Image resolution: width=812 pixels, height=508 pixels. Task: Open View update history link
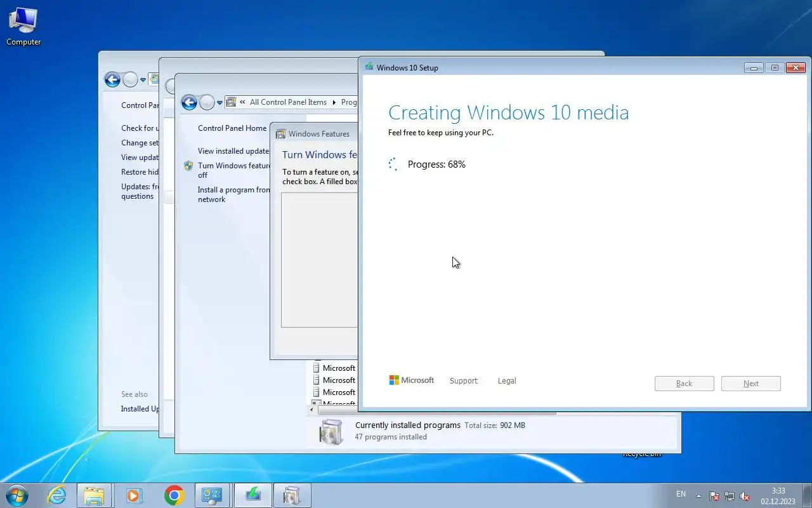[x=140, y=157]
